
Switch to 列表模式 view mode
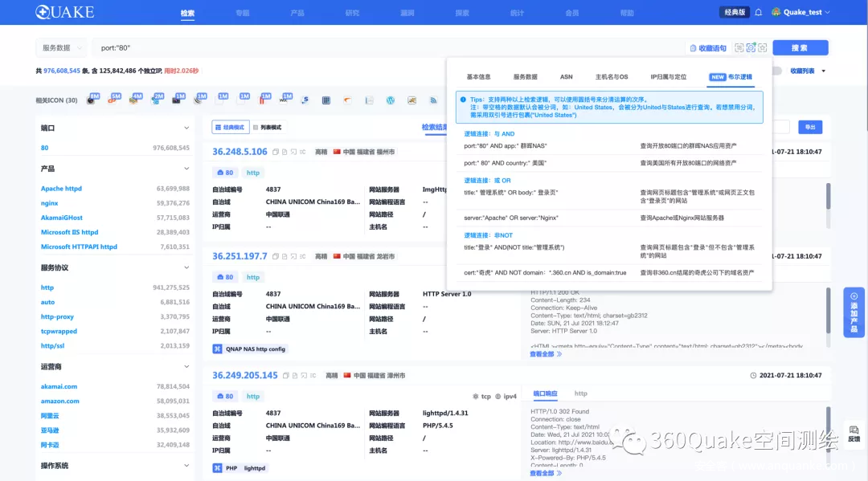[x=267, y=127]
